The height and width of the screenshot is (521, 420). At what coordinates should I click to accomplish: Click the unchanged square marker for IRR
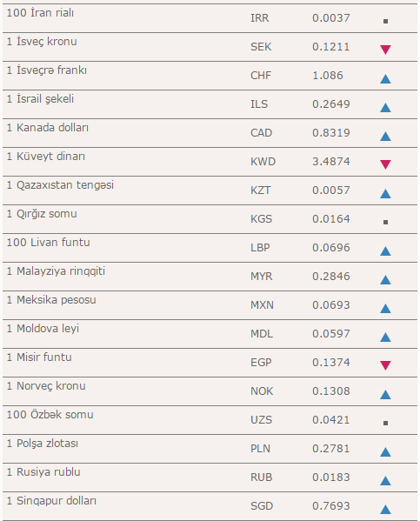(385, 21)
